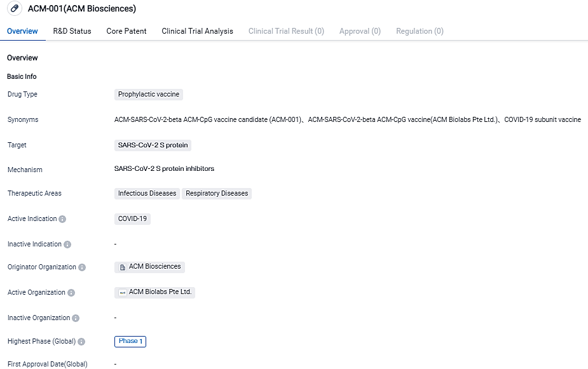
Task: Open the Respiratory Diseases tag
Action: [x=217, y=193]
